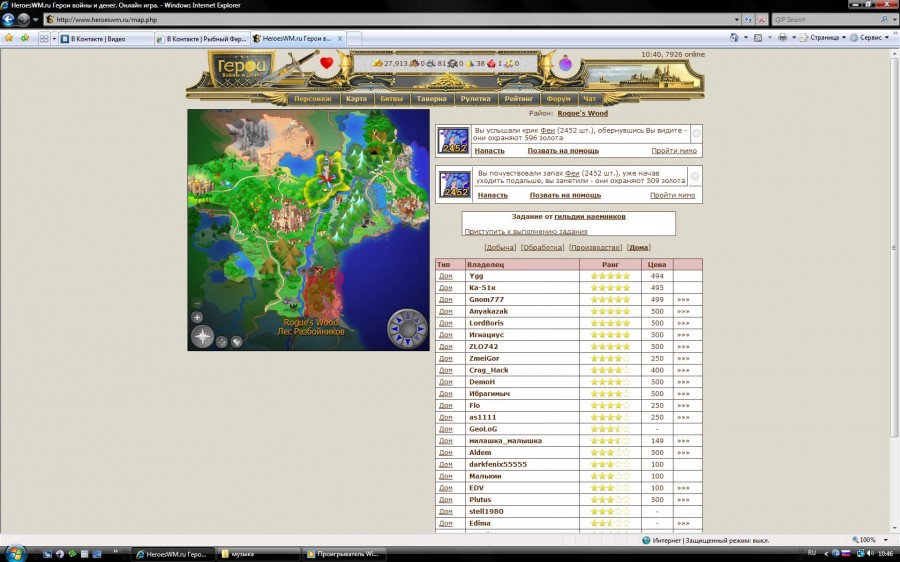The image size is (900, 562).
Task: Select radio button for second fairy encounter
Action: coord(695,177)
